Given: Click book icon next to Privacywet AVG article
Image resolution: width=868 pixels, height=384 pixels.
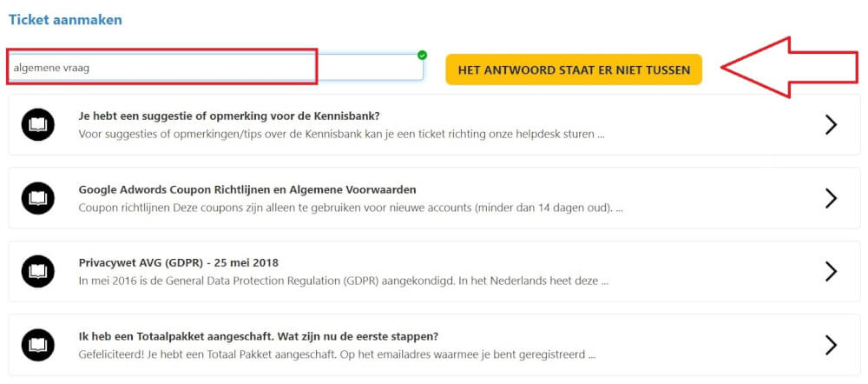Looking at the screenshot, I should coord(37,272).
